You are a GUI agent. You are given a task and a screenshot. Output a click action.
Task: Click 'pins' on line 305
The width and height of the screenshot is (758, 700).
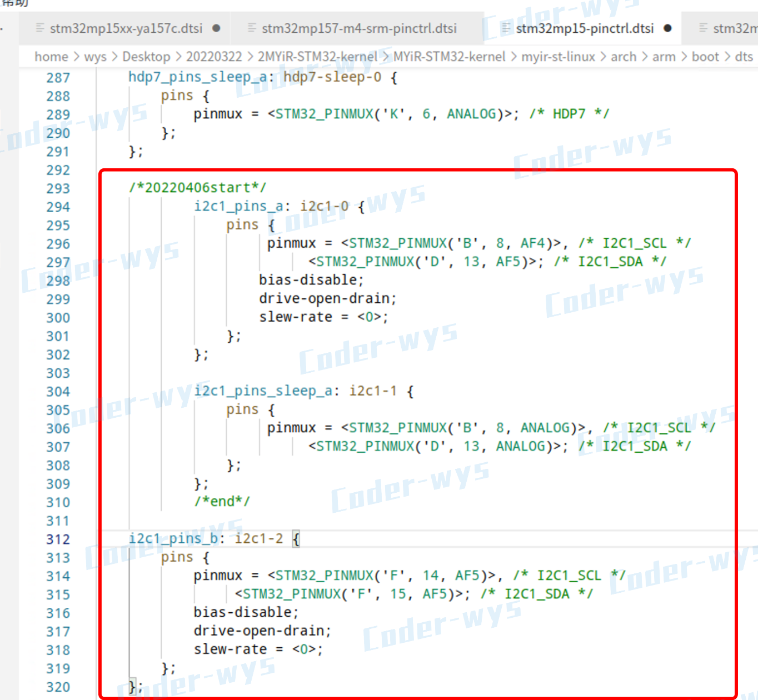(242, 409)
